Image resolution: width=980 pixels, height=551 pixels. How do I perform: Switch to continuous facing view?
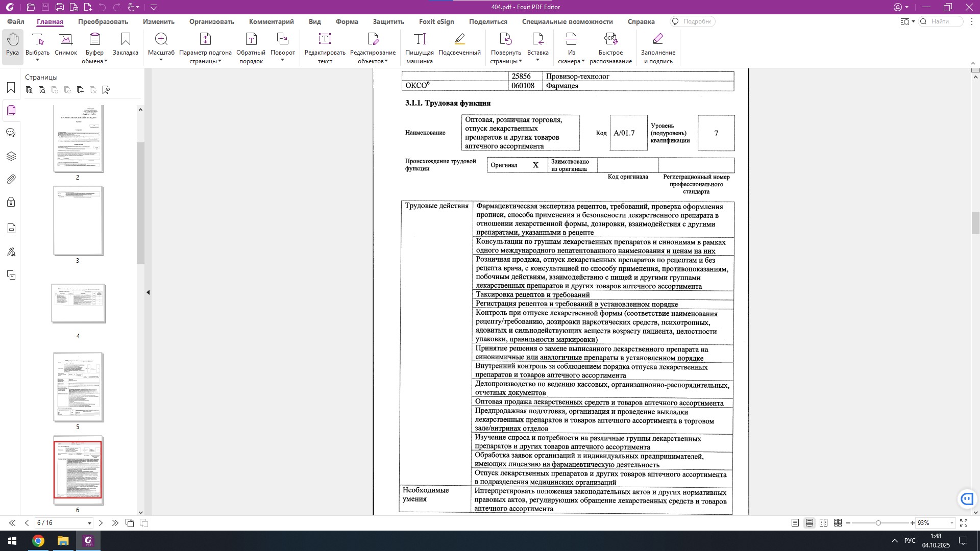tap(838, 523)
